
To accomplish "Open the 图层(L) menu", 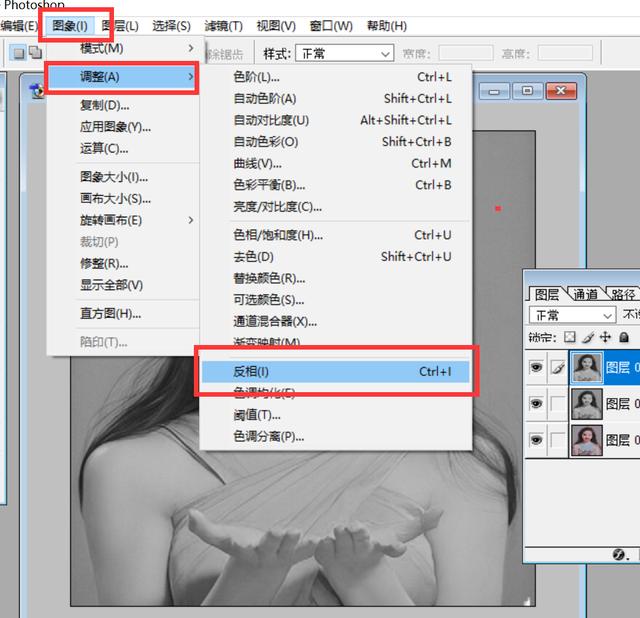I will pyautogui.click(x=120, y=26).
